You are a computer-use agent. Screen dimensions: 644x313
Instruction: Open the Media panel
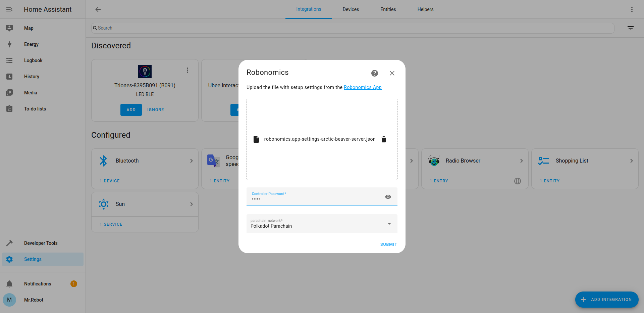43,93
